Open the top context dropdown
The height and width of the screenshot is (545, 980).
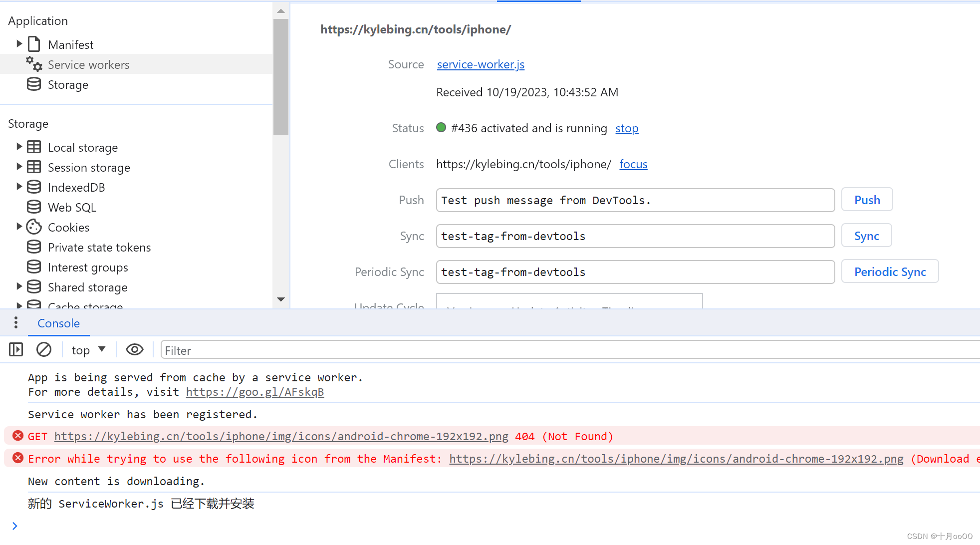pyautogui.click(x=88, y=350)
